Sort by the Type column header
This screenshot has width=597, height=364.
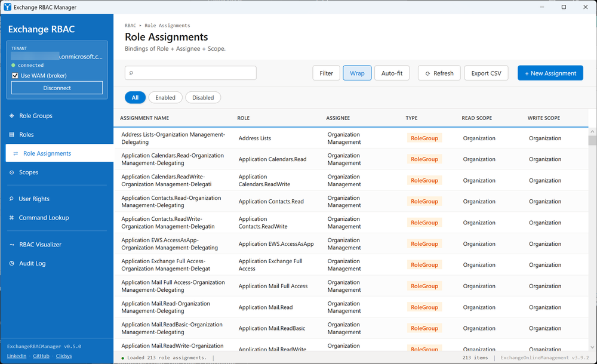(411, 118)
